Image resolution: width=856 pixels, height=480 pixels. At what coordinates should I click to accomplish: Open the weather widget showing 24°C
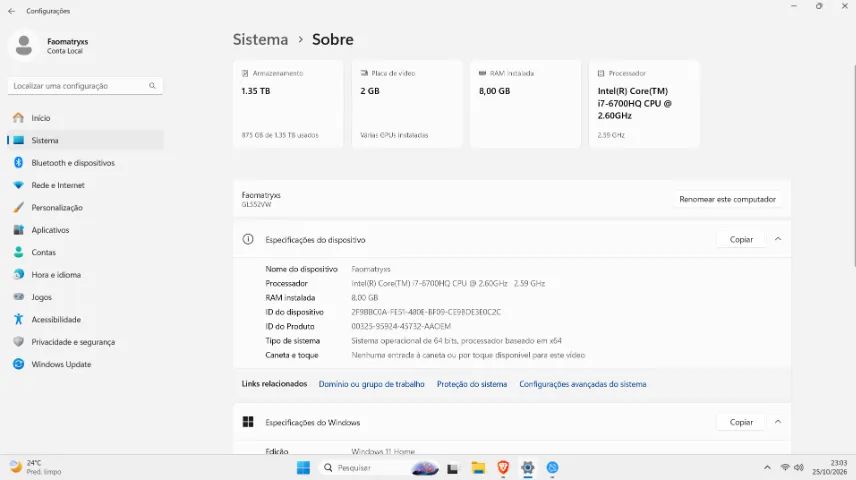click(36, 467)
